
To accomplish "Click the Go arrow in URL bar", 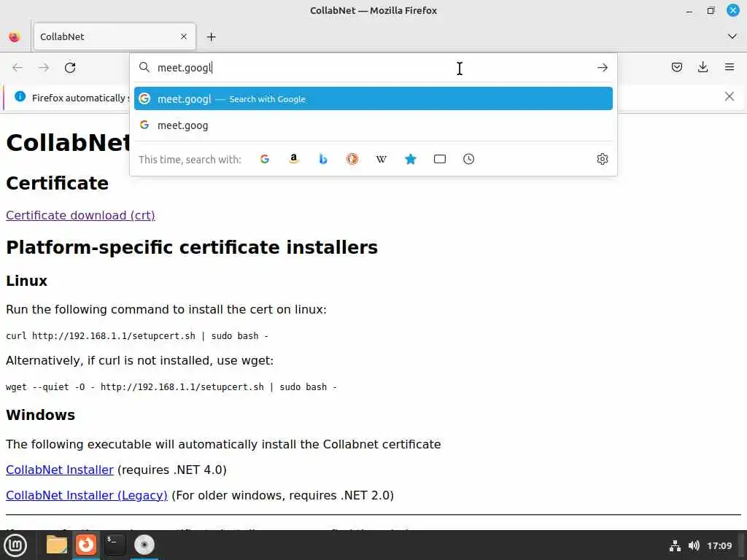I will 602,68.
